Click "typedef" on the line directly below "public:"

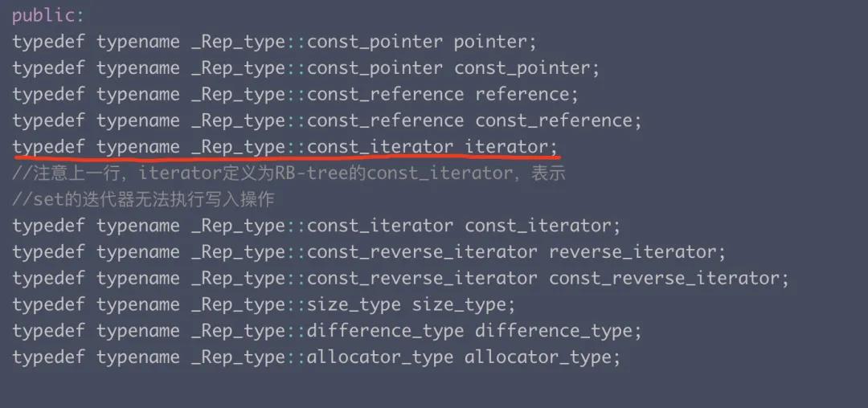49,42
